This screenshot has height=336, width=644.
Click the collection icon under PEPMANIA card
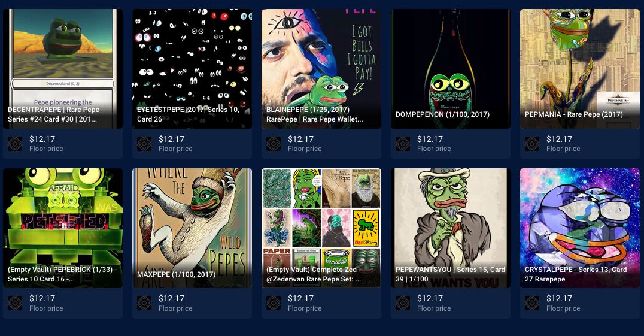pyautogui.click(x=532, y=144)
